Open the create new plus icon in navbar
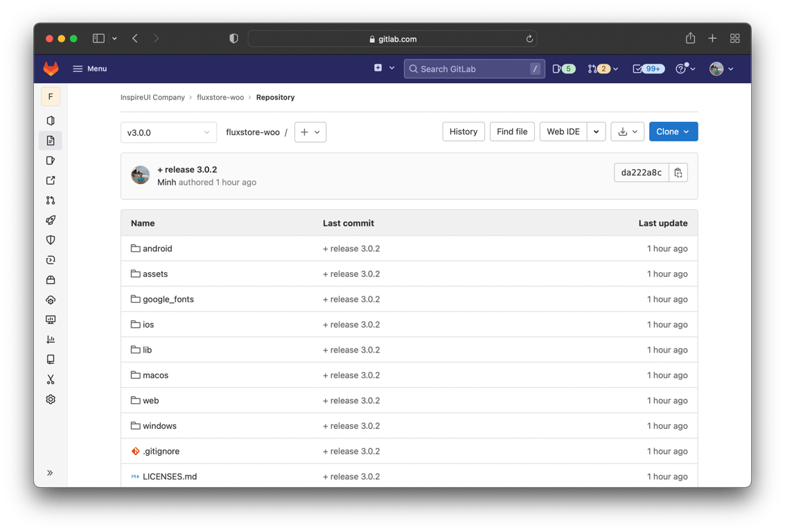 point(378,68)
